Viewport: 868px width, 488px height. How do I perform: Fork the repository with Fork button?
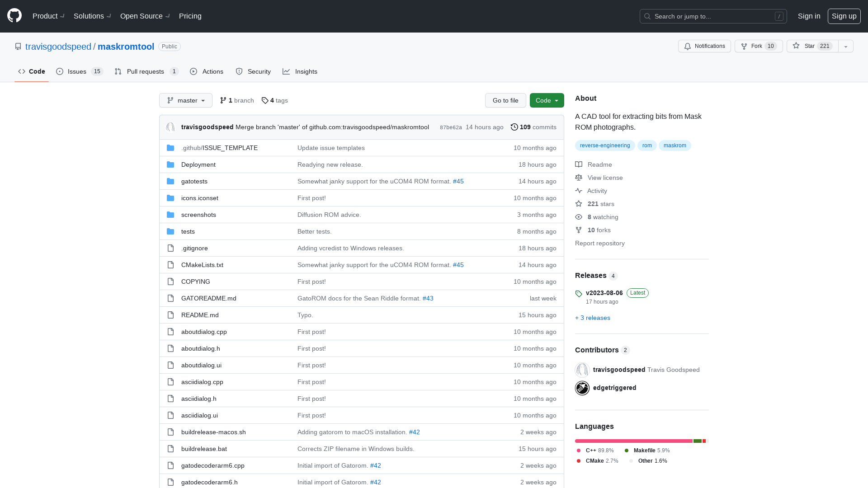759,46
